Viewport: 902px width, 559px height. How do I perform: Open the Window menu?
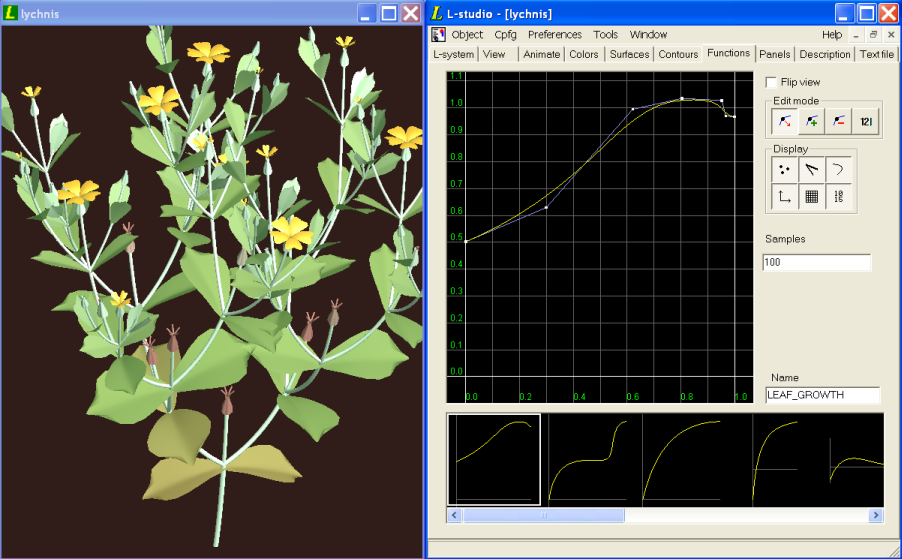click(x=648, y=35)
